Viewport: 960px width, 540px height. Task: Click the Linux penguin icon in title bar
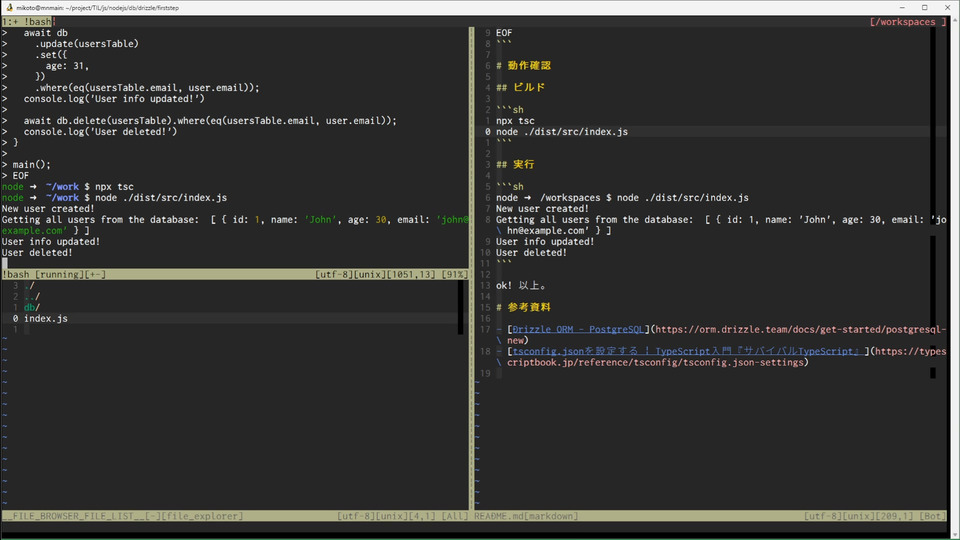[x=9, y=7]
